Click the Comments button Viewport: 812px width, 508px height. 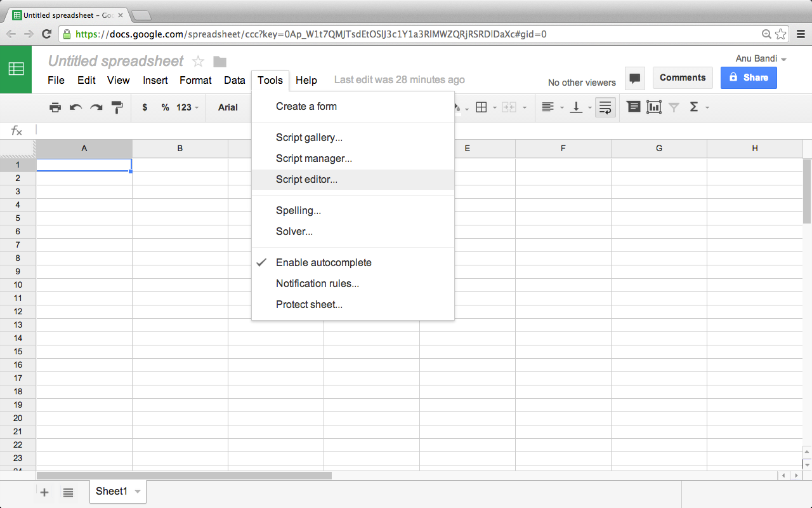click(682, 77)
